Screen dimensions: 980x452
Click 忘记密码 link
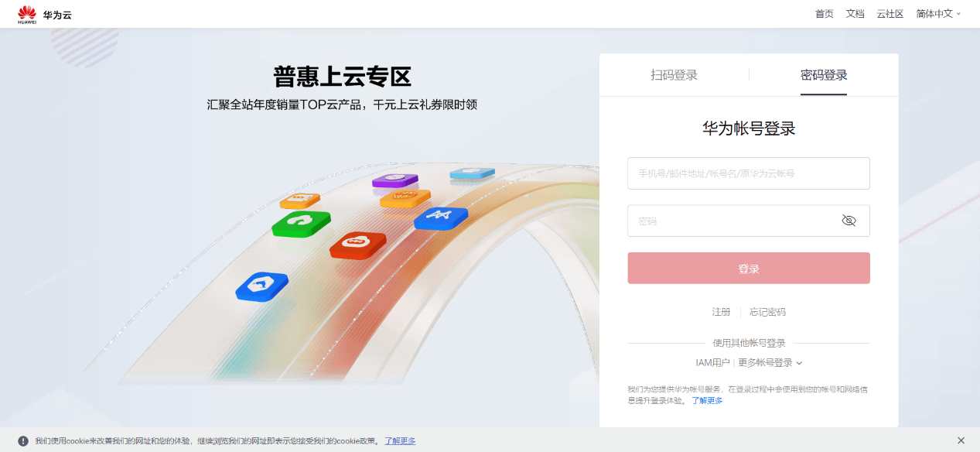pyautogui.click(x=767, y=312)
